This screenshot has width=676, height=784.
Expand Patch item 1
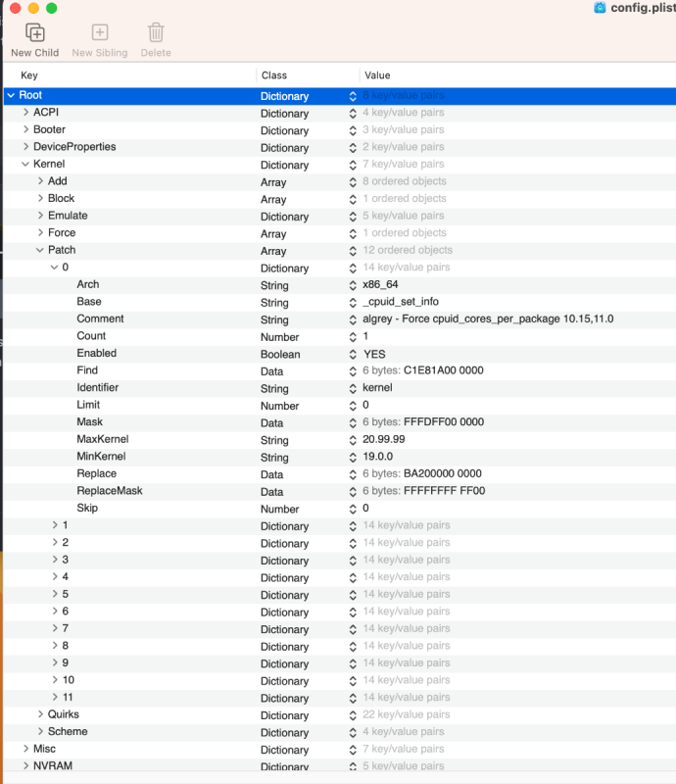[x=55, y=525]
